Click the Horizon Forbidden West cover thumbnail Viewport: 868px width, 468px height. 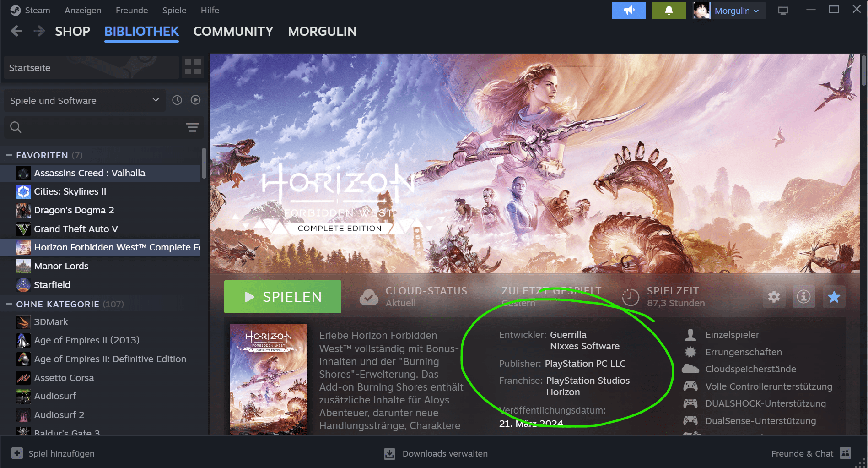coord(269,380)
